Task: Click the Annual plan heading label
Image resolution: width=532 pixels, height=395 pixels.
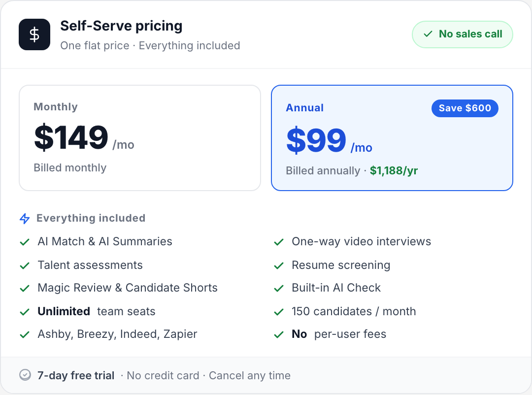Action: (x=304, y=108)
